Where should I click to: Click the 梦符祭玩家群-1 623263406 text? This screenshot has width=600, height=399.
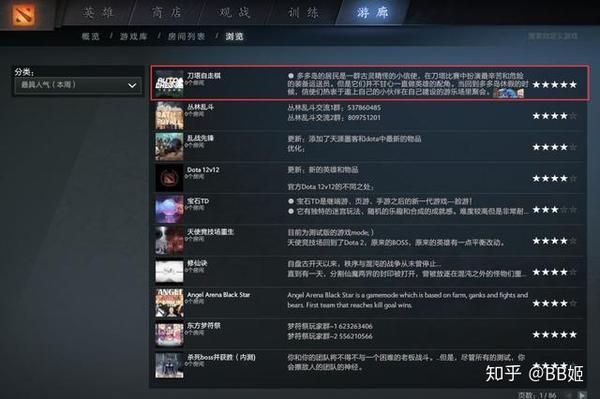click(330, 326)
